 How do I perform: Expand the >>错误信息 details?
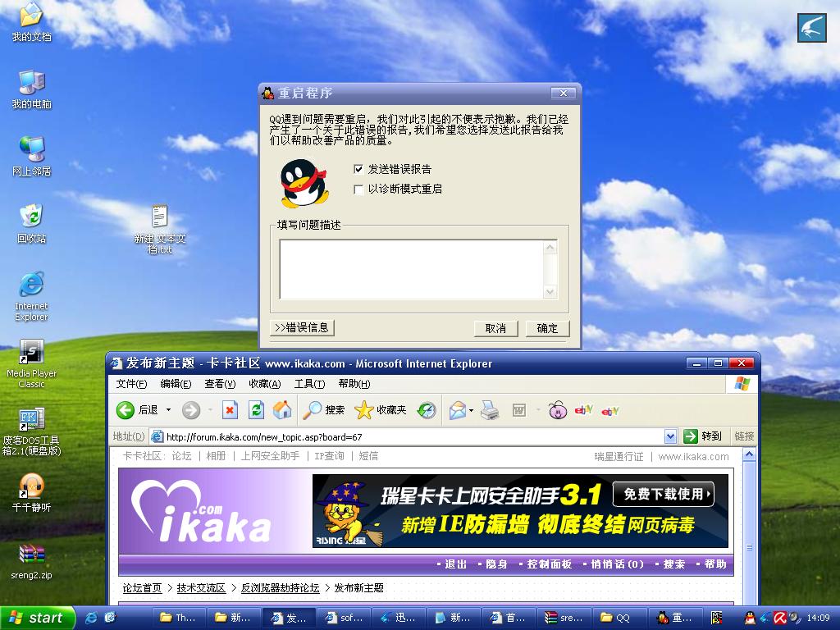[x=302, y=327]
